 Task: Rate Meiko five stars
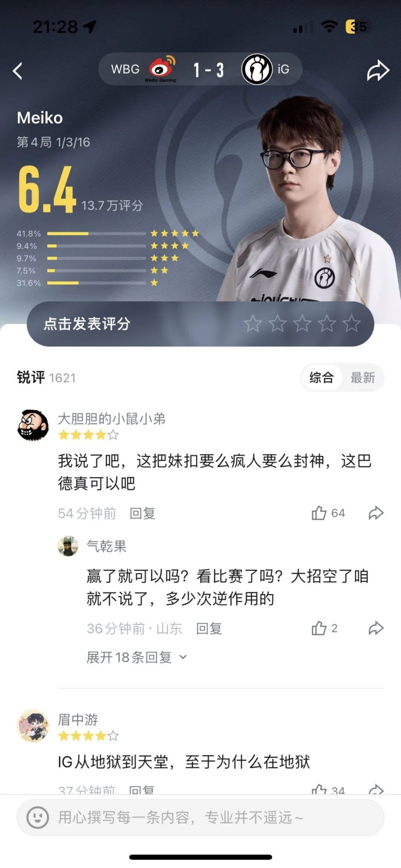click(x=351, y=323)
